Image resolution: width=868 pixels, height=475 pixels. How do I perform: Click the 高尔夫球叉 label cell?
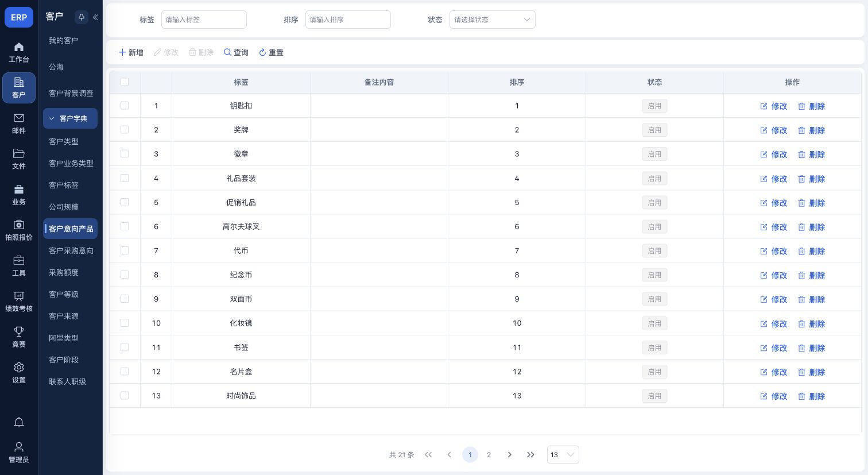[x=241, y=226]
